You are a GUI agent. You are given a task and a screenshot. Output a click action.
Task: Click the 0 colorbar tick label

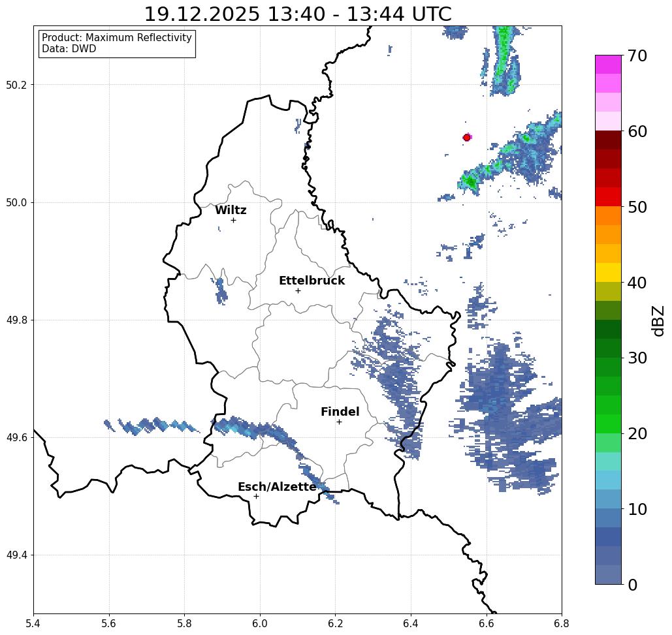point(632,585)
